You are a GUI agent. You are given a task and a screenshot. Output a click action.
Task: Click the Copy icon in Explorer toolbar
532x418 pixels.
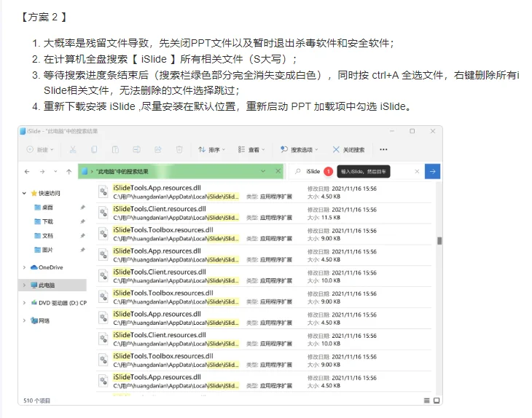(94, 149)
